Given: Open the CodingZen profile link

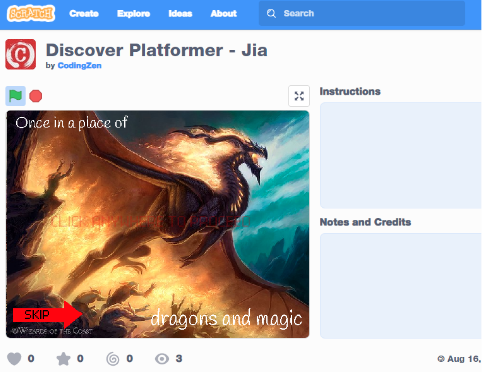Looking at the screenshot, I should click(x=79, y=66).
